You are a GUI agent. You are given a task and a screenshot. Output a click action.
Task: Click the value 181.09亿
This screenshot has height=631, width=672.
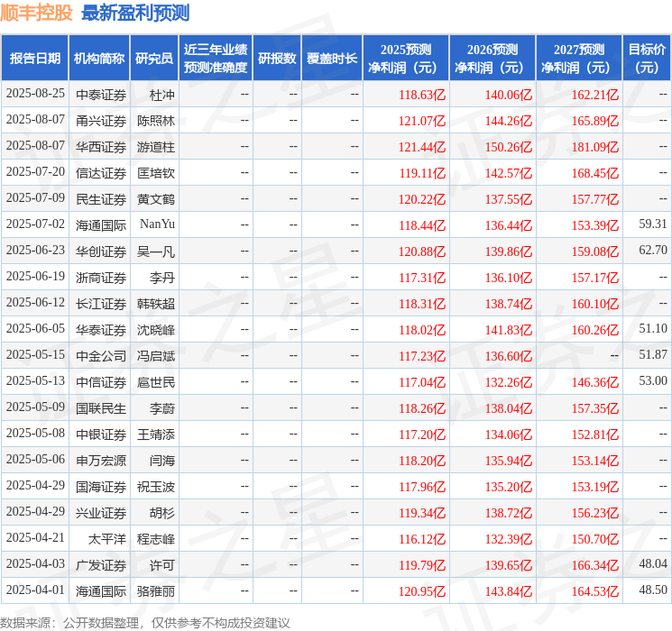tap(594, 147)
